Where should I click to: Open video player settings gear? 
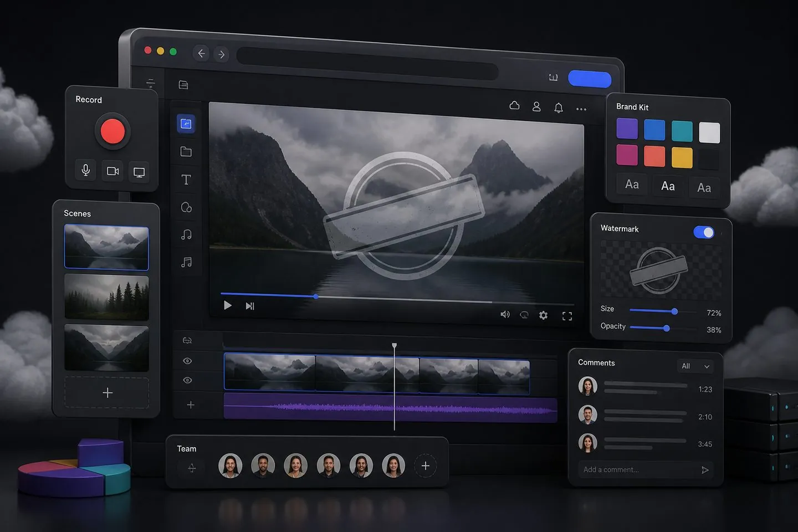(x=544, y=315)
